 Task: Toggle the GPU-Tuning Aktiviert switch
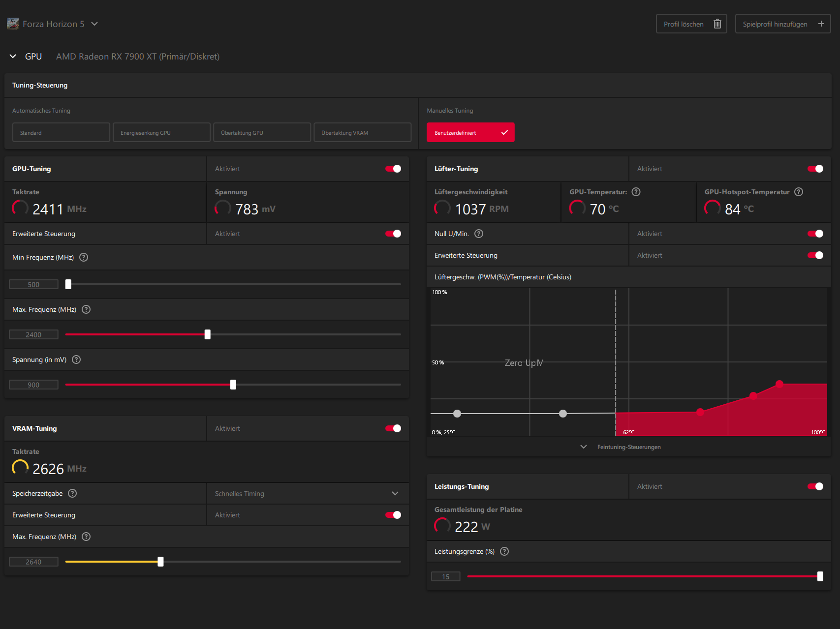point(393,169)
